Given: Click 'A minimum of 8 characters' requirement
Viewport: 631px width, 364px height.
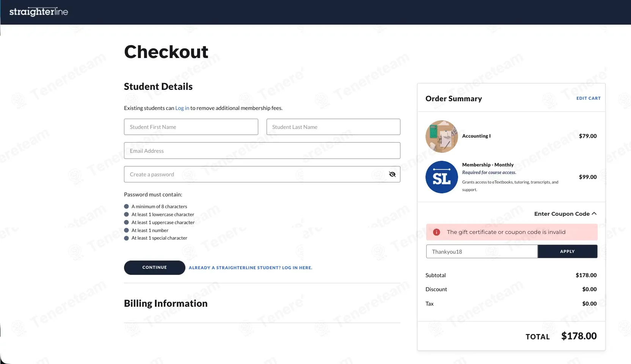Looking at the screenshot, I should [159, 207].
